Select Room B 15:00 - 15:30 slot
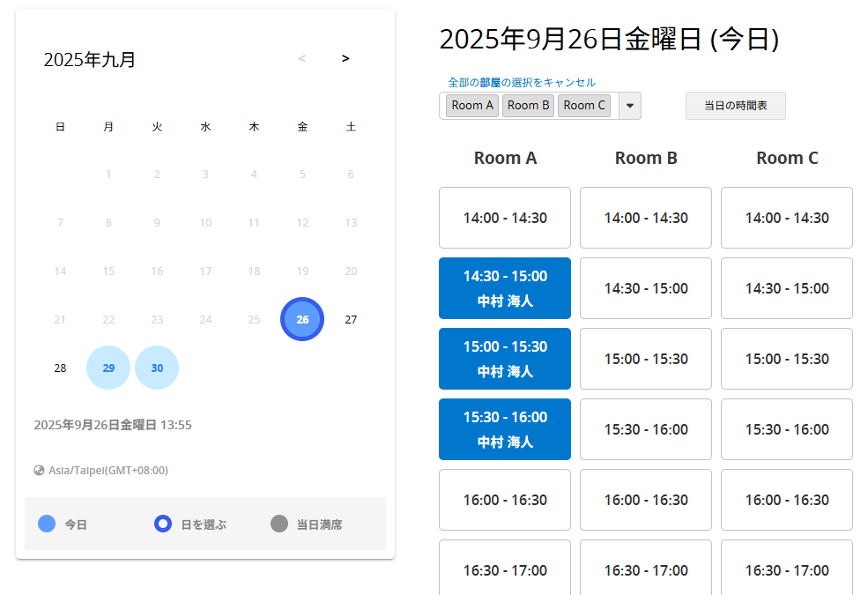 pyautogui.click(x=646, y=359)
